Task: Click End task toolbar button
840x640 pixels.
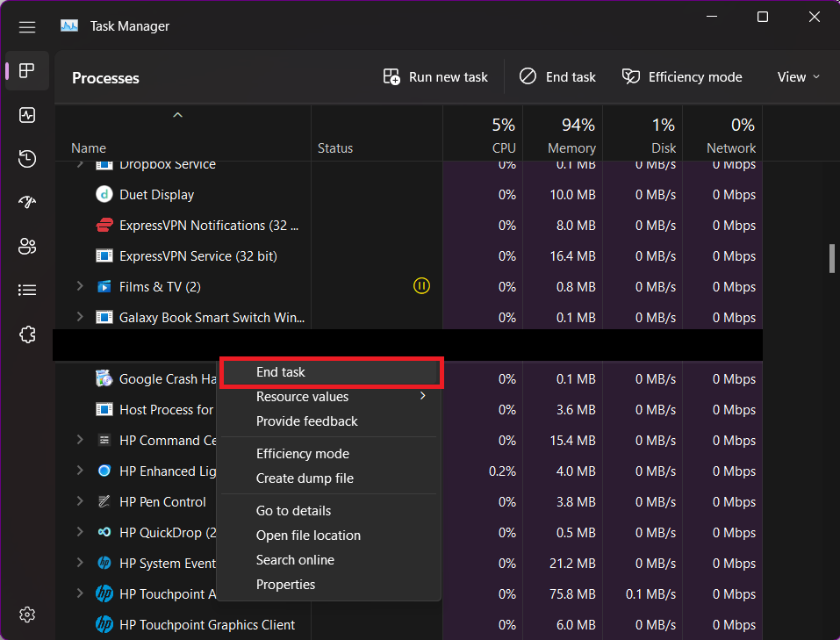Action: [x=557, y=77]
